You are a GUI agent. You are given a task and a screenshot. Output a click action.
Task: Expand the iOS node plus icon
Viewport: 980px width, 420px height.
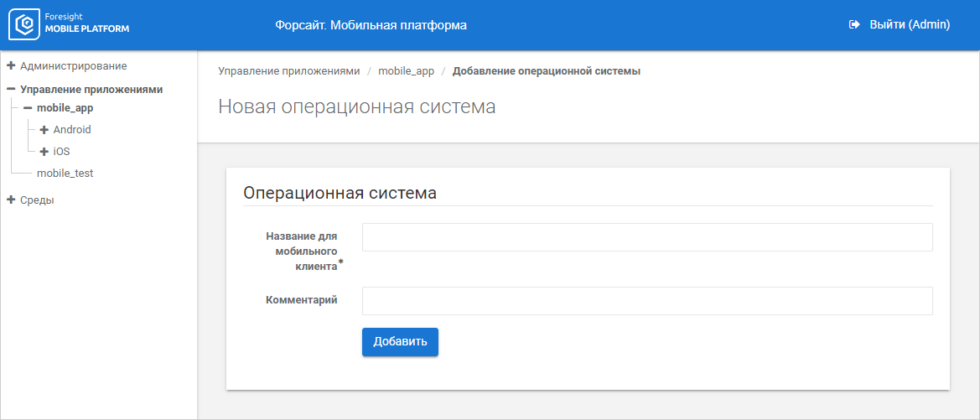pyautogui.click(x=44, y=152)
